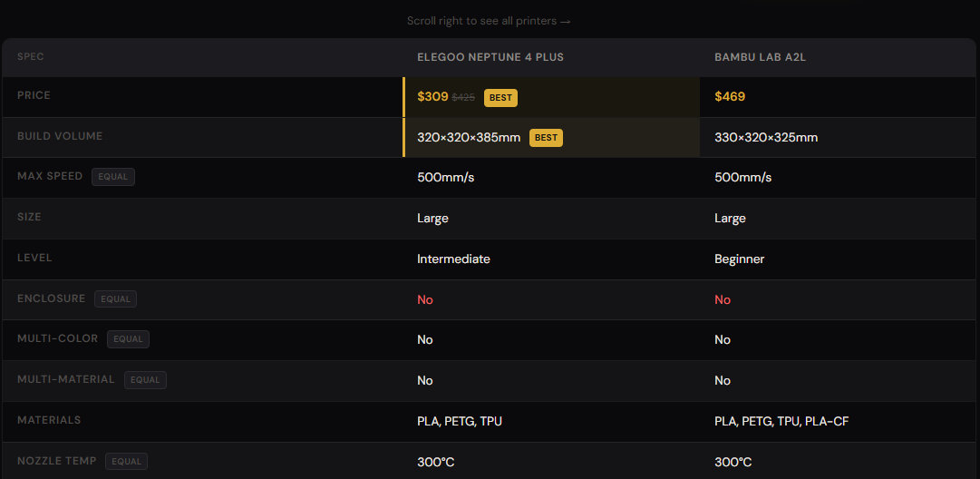980x479 pixels.
Task: Click the PLA, PETG, TPU, PLA-CF materials cell
Action: [781, 422]
